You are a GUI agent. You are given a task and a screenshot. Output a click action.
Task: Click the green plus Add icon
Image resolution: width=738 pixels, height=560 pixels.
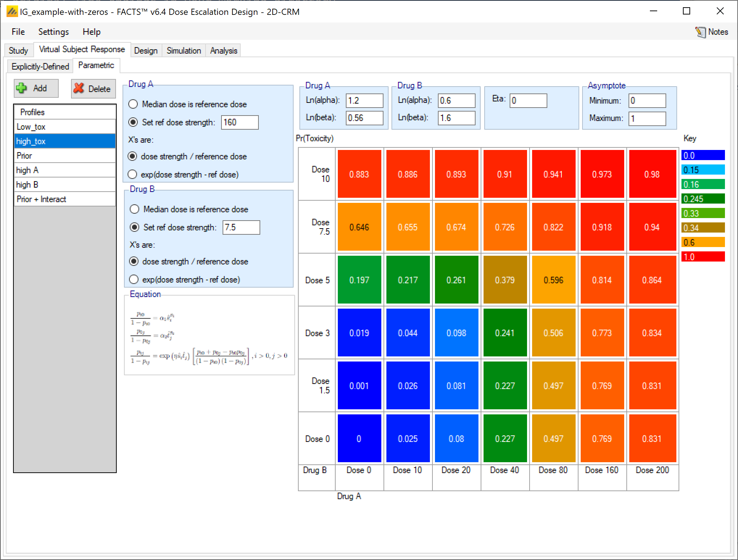[22, 88]
